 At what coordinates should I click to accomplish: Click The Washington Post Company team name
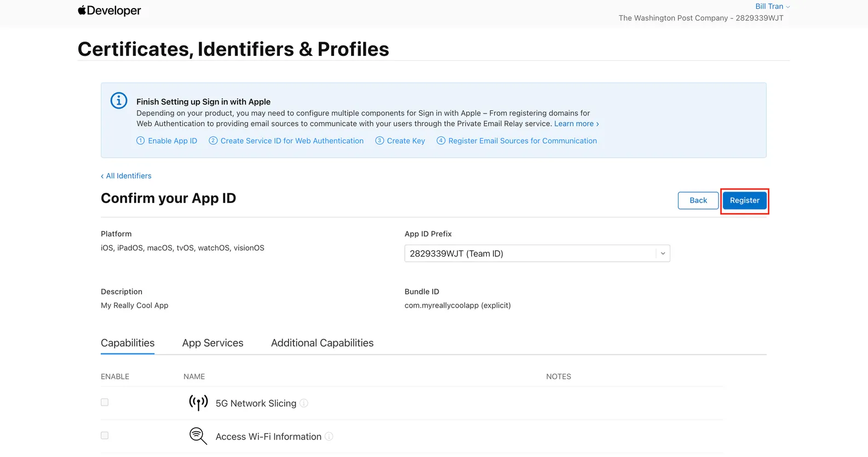click(701, 18)
